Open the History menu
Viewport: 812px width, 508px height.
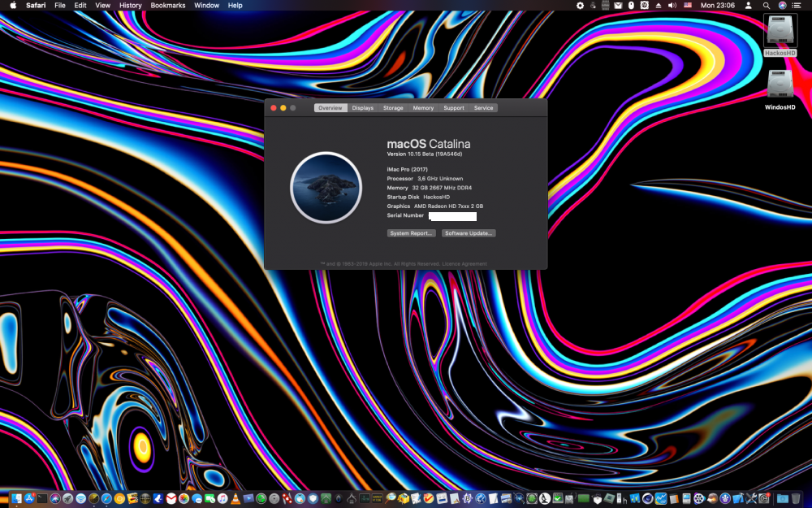pyautogui.click(x=130, y=5)
